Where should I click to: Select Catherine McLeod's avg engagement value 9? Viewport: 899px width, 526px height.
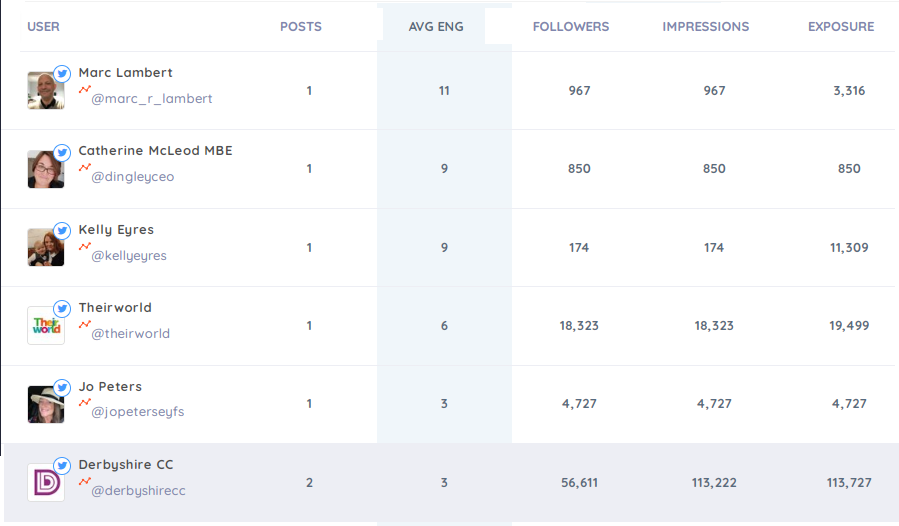pyautogui.click(x=444, y=169)
